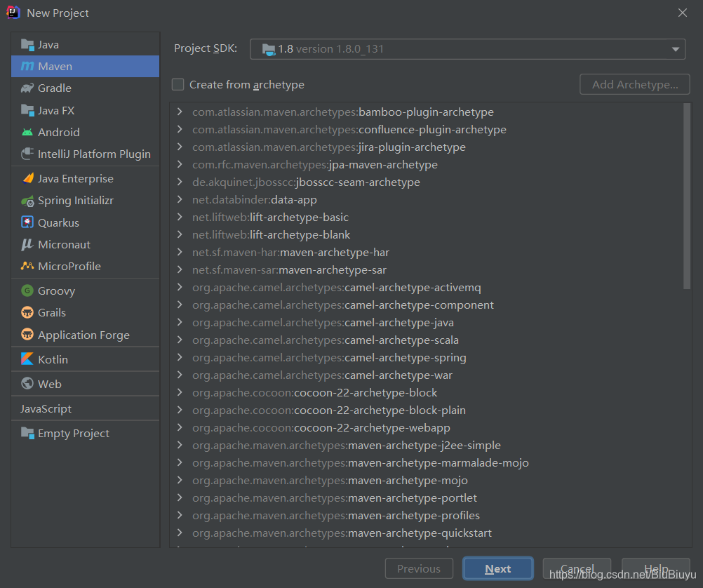
Task: Pick the Kotlin logo icon
Action: pos(27,359)
